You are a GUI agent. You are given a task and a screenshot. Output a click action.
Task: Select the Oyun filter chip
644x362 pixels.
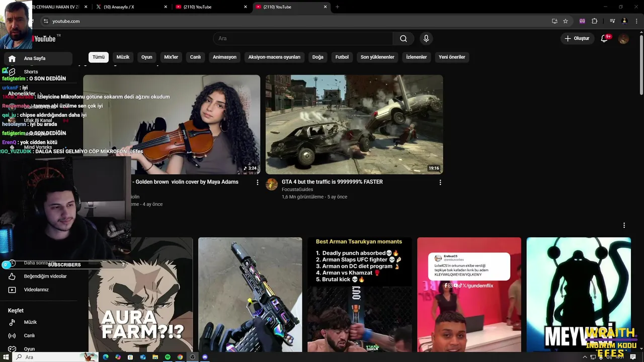click(147, 57)
